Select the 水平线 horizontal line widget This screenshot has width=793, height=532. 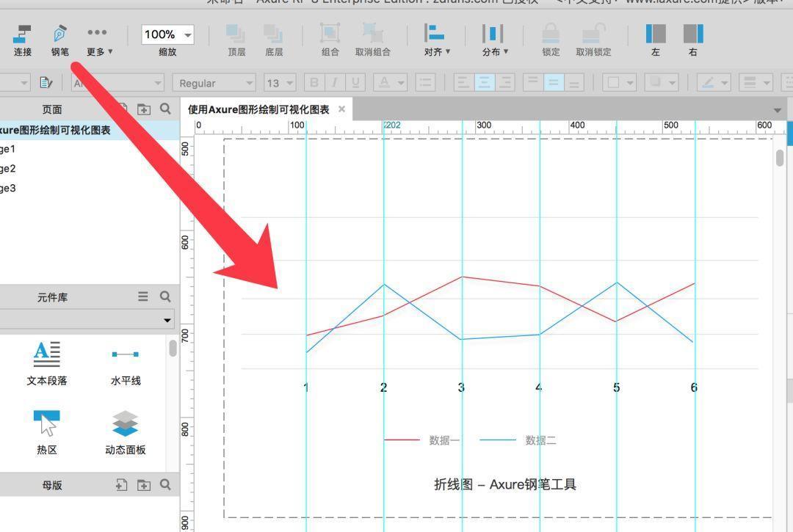126,368
